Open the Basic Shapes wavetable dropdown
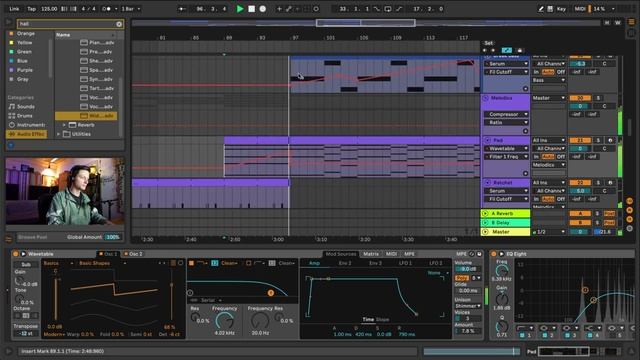 pos(102,263)
